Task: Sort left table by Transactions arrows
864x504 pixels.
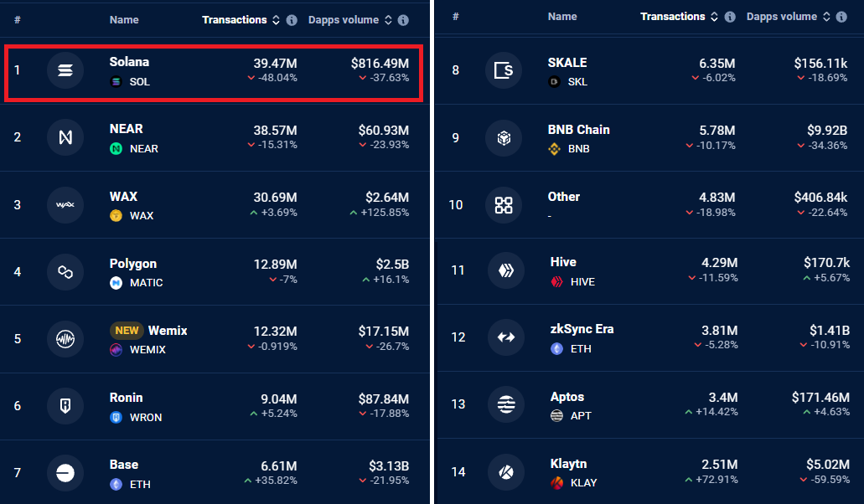Action: [x=276, y=20]
